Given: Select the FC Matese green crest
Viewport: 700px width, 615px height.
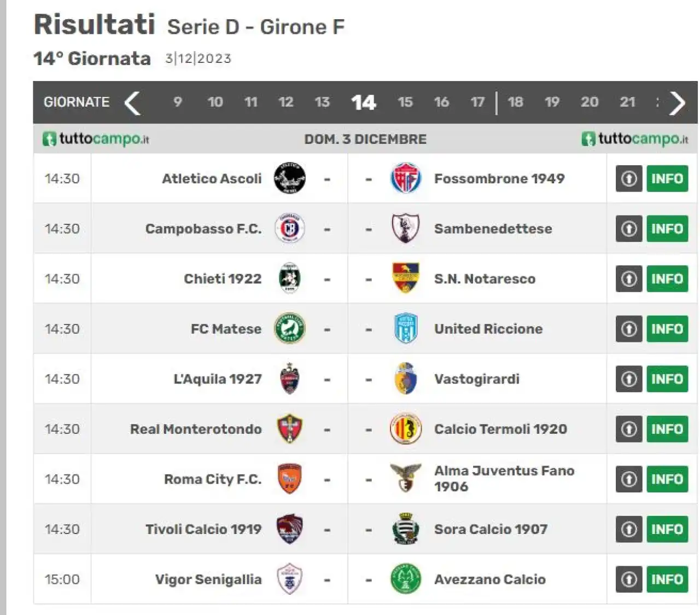Looking at the screenshot, I should (289, 329).
